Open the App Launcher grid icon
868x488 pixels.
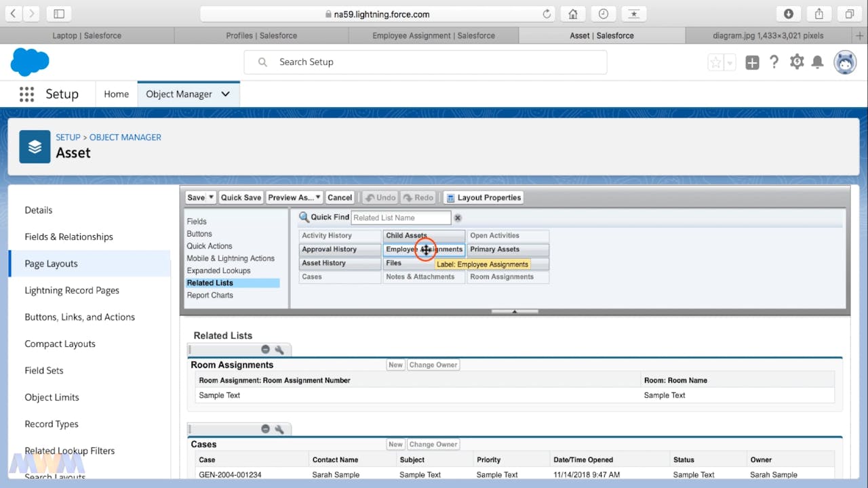pyautogui.click(x=26, y=94)
